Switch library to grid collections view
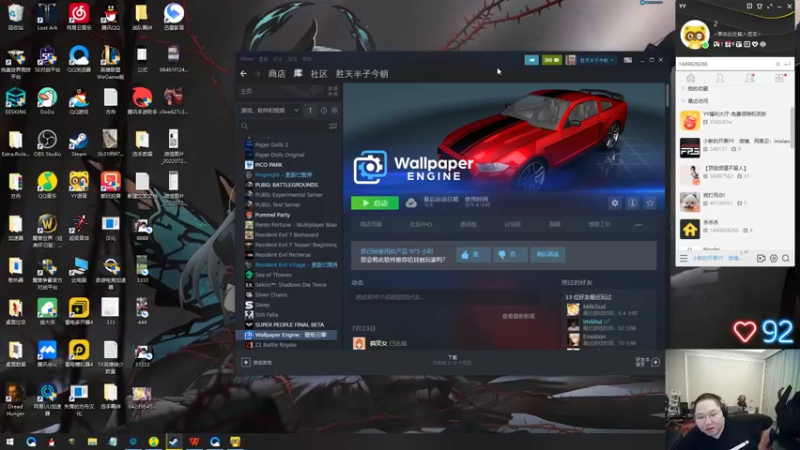This screenshot has width=800, height=450. tap(333, 91)
